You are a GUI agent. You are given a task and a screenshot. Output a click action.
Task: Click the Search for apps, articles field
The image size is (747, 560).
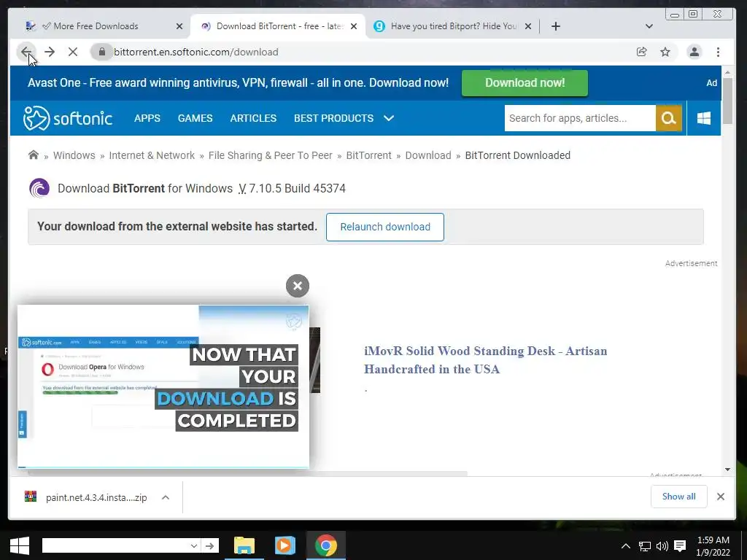[x=580, y=118]
